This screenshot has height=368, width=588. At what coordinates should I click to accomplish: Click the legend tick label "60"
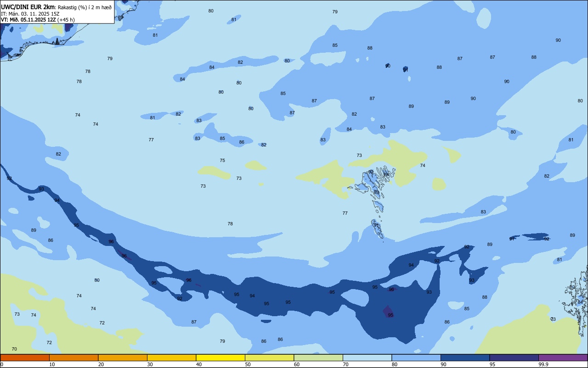(296, 364)
